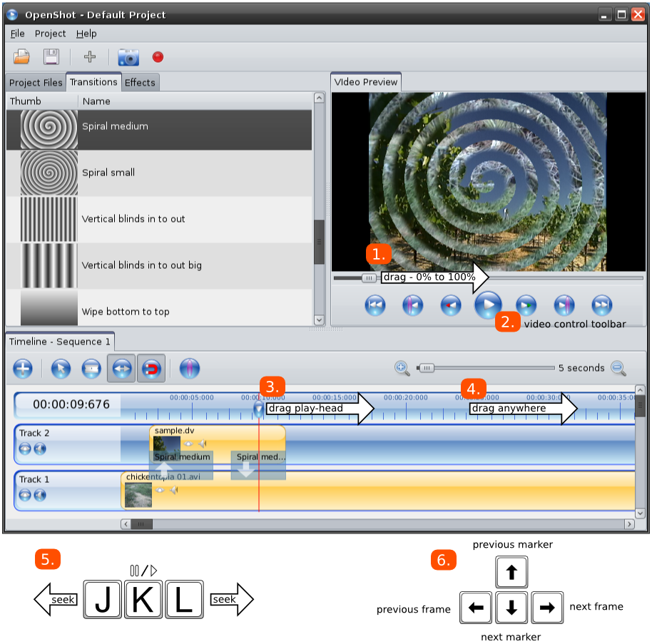Add a new track with the plus icon

(x=23, y=369)
